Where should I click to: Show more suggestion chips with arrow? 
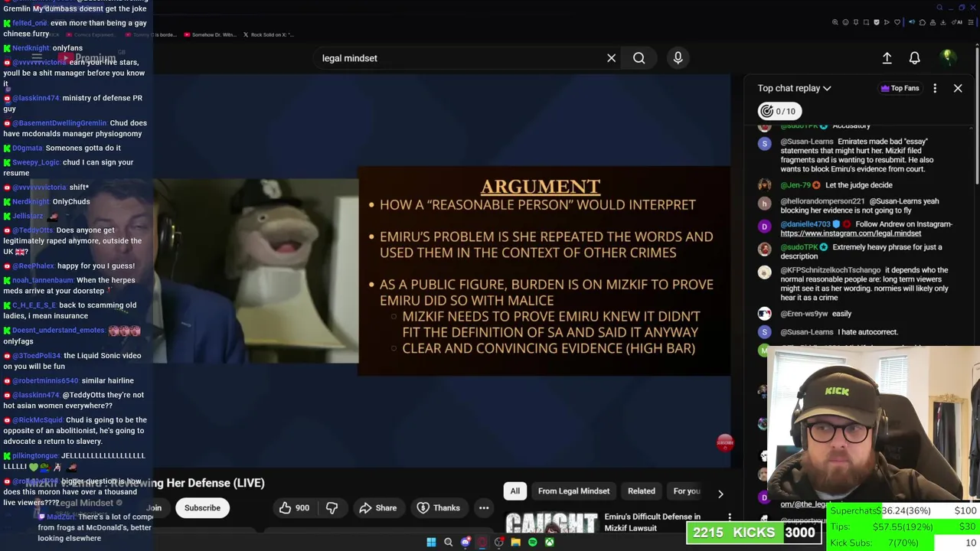tap(720, 494)
